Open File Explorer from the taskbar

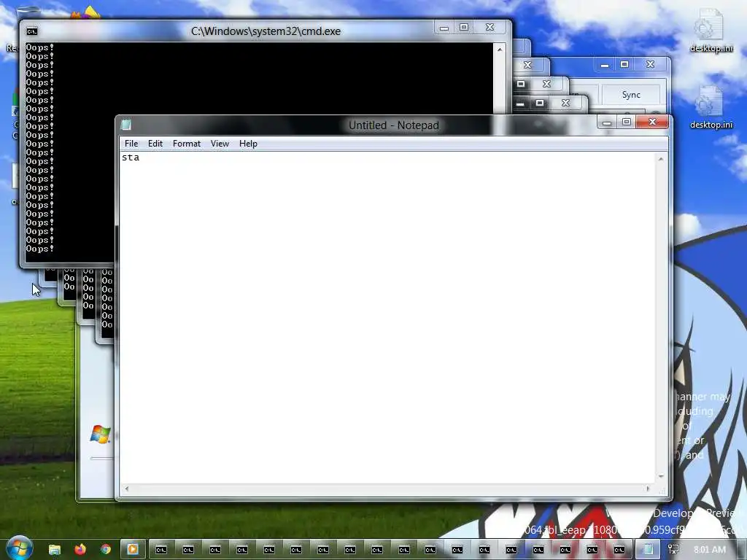pos(55,550)
